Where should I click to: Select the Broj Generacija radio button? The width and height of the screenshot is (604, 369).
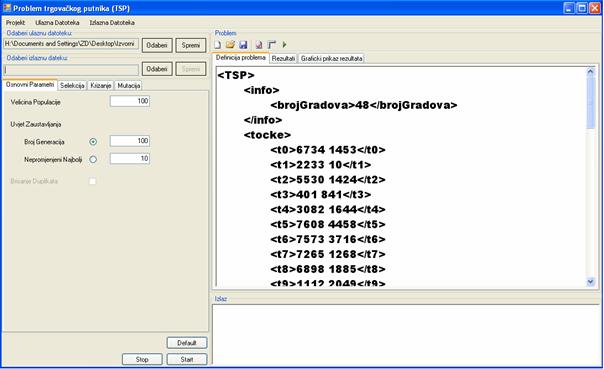pyautogui.click(x=93, y=142)
